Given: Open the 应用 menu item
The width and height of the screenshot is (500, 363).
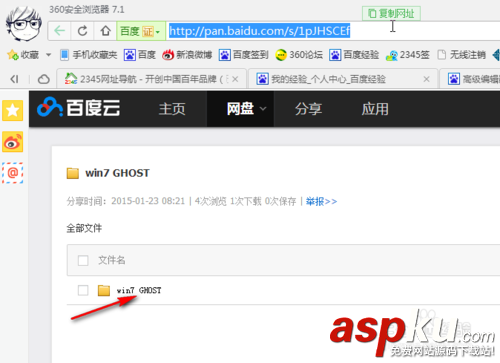Looking at the screenshot, I should click(375, 109).
